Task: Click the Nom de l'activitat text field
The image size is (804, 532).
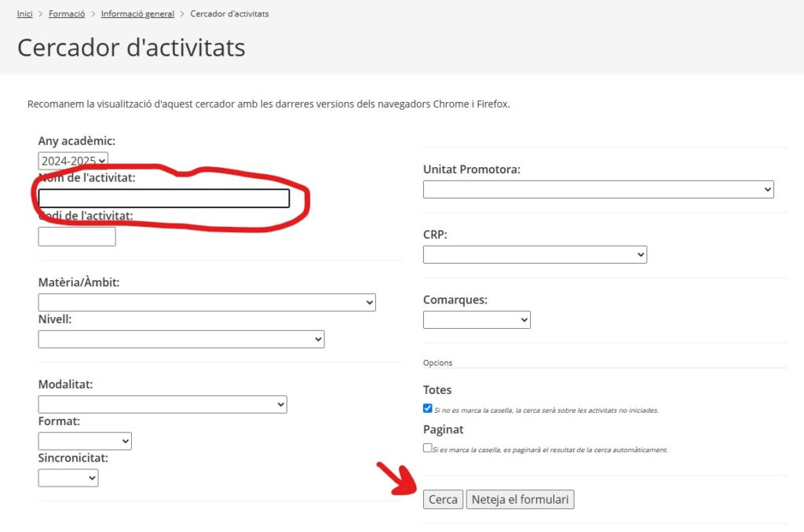Action: [x=164, y=199]
